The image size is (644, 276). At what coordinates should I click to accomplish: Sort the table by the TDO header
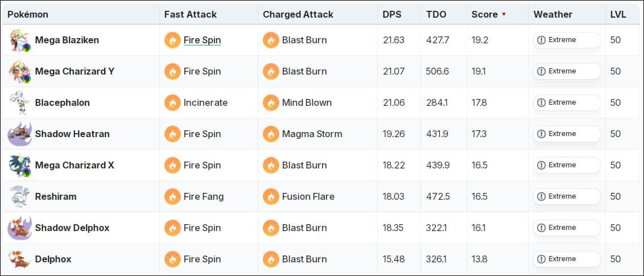click(436, 14)
